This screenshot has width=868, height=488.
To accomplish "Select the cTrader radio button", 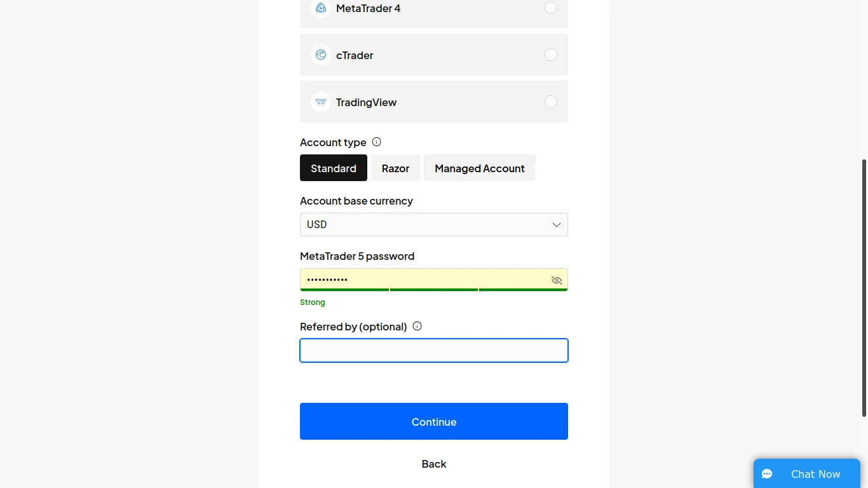I will pyautogui.click(x=551, y=55).
